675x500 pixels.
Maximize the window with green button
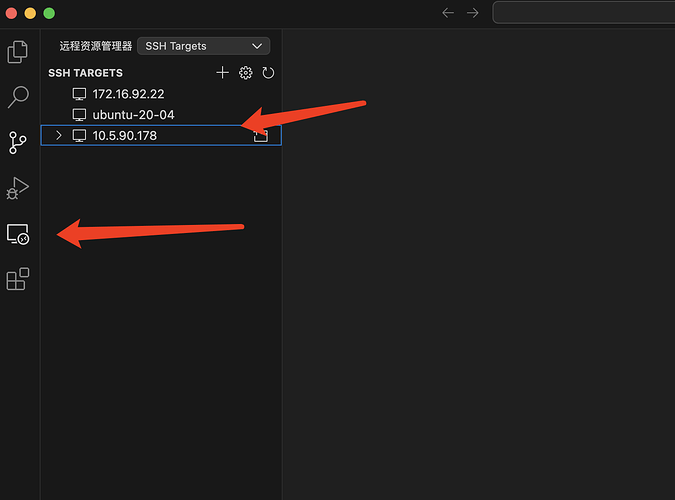coord(49,13)
